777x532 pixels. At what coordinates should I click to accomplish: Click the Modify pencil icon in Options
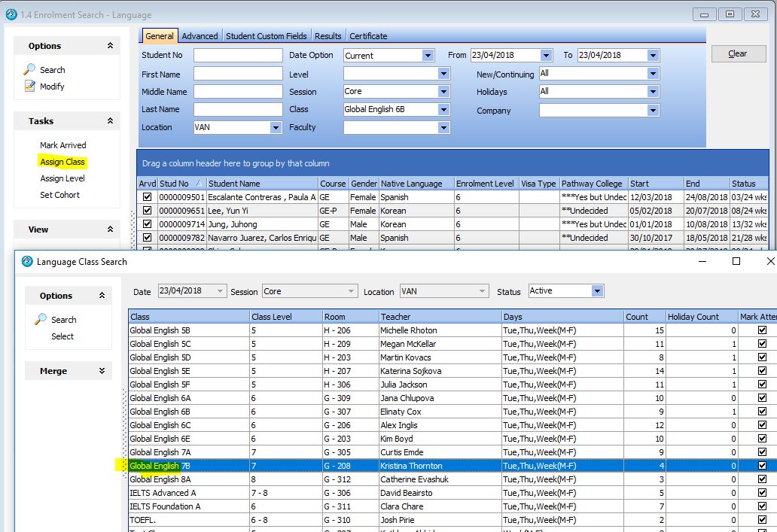pos(30,87)
